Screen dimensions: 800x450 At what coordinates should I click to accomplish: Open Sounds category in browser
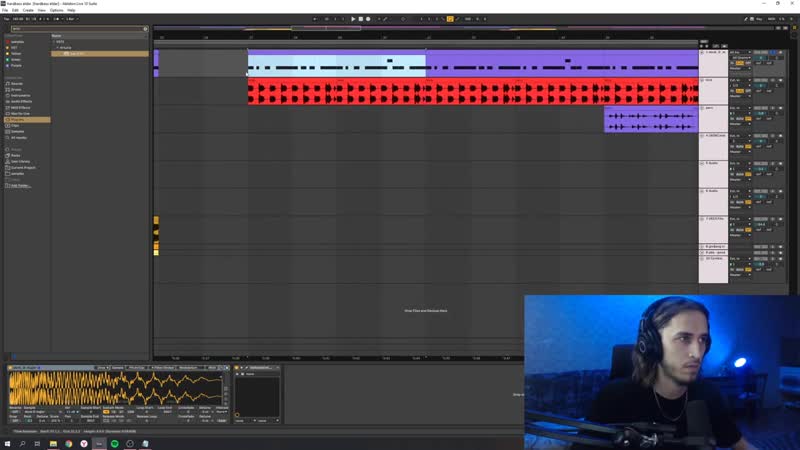[17, 83]
